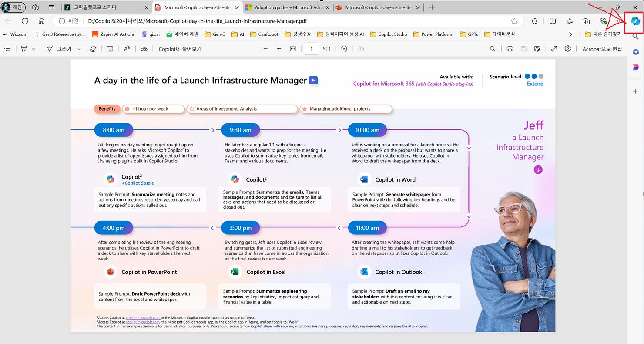Viewport: 644px width, 344px height.
Task: Open the 네이버 메일 bookmark
Action: (x=182, y=34)
